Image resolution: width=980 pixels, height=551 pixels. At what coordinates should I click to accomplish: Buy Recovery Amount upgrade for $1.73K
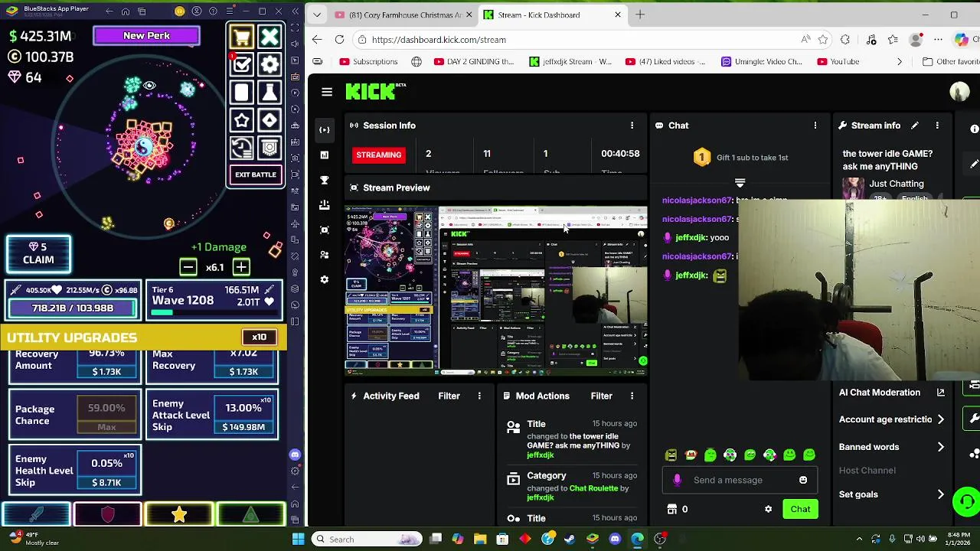coord(106,371)
